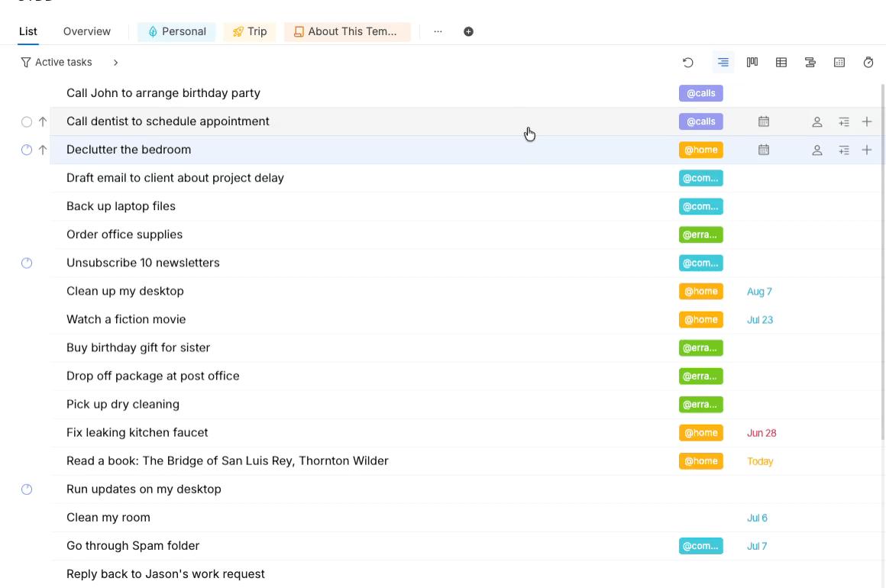Click the @calls tag on Call dentist task
This screenshot has height=588, width=886.
700,121
